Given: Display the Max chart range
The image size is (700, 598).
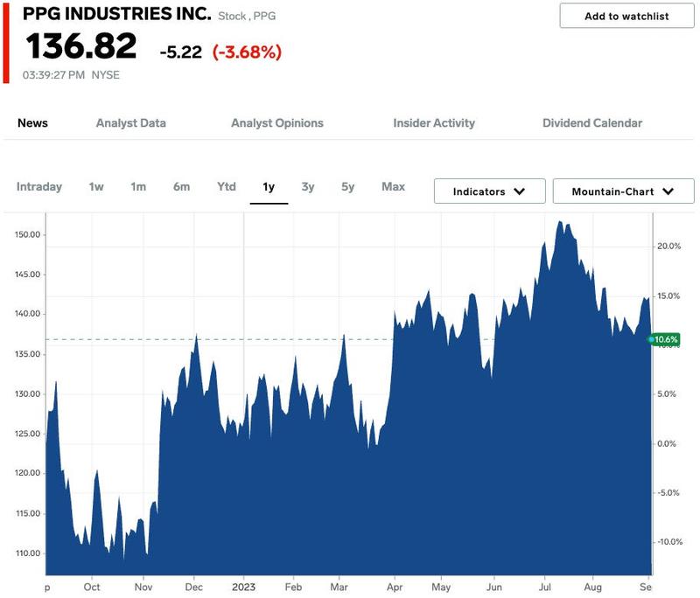Looking at the screenshot, I should (x=393, y=187).
